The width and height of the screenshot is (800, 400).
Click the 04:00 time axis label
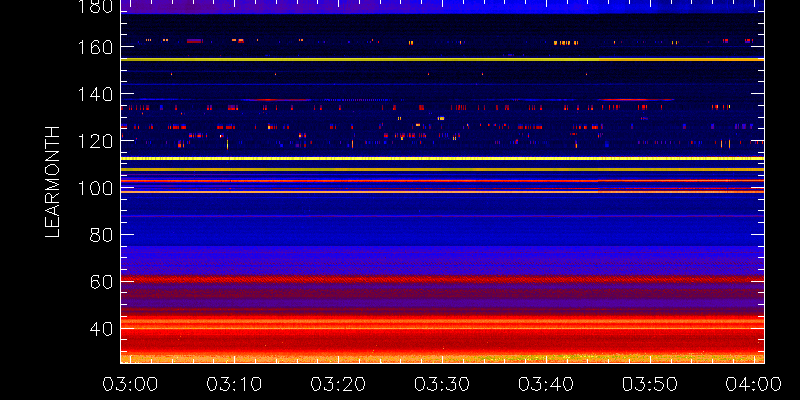click(x=755, y=384)
